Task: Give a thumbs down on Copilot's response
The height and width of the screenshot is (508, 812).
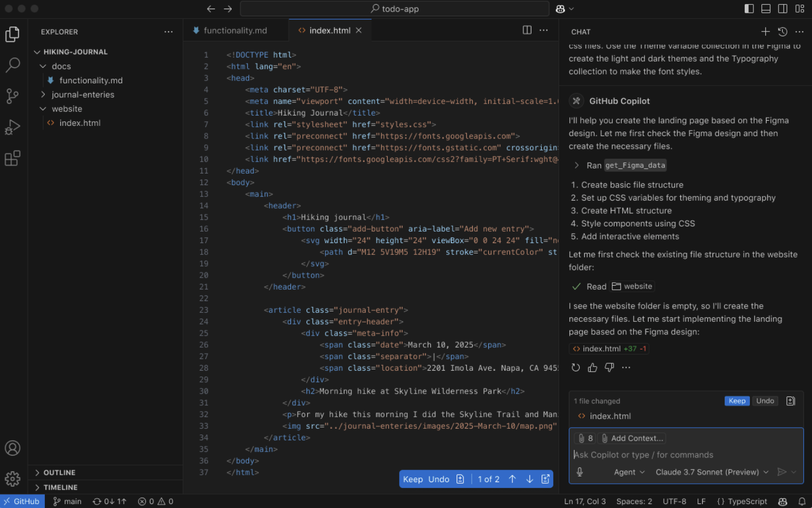Action: tap(609, 367)
